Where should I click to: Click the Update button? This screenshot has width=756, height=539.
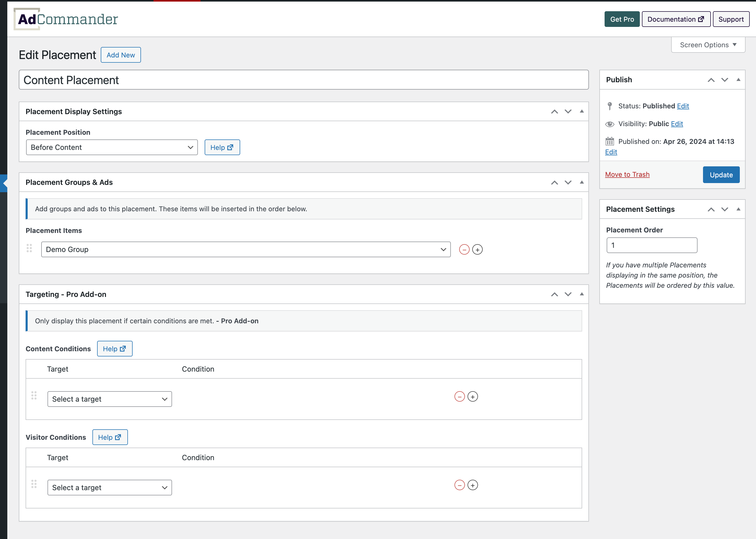[x=721, y=175]
